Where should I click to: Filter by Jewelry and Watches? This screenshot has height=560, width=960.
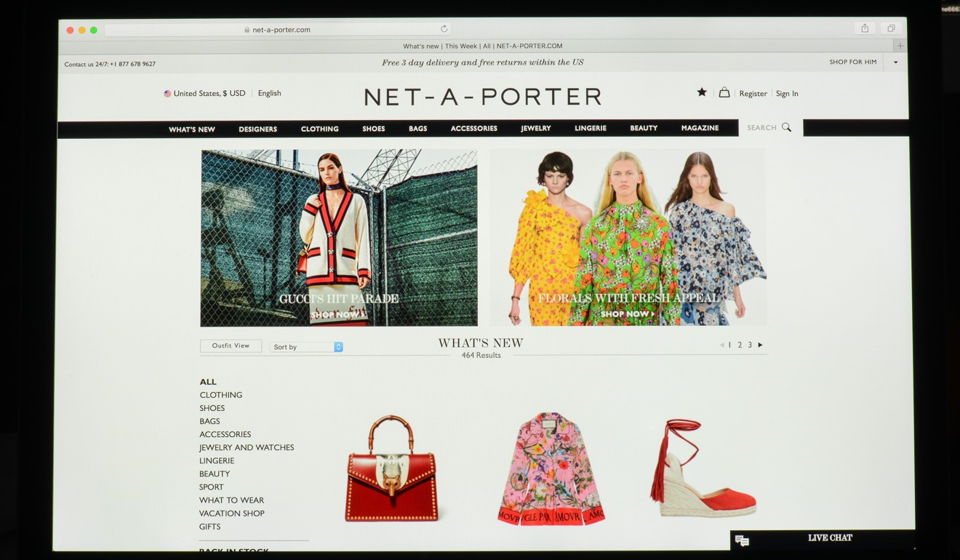[247, 447]
